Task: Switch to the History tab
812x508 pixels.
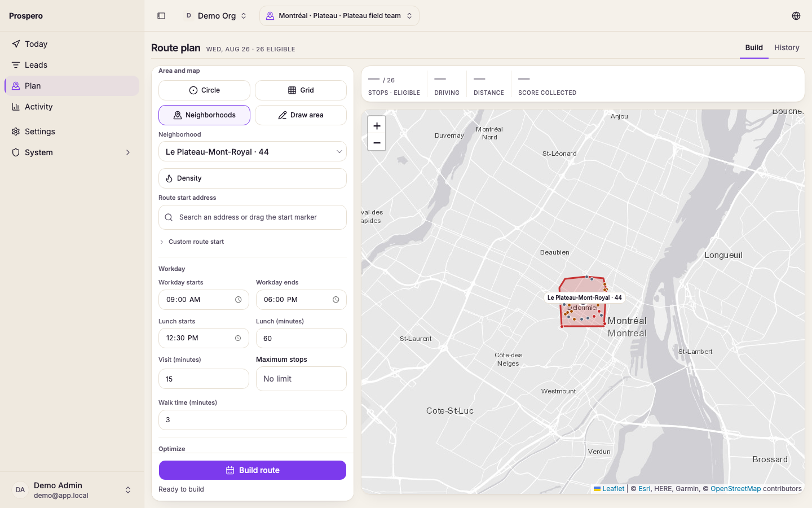Action: tap(787, 48)
